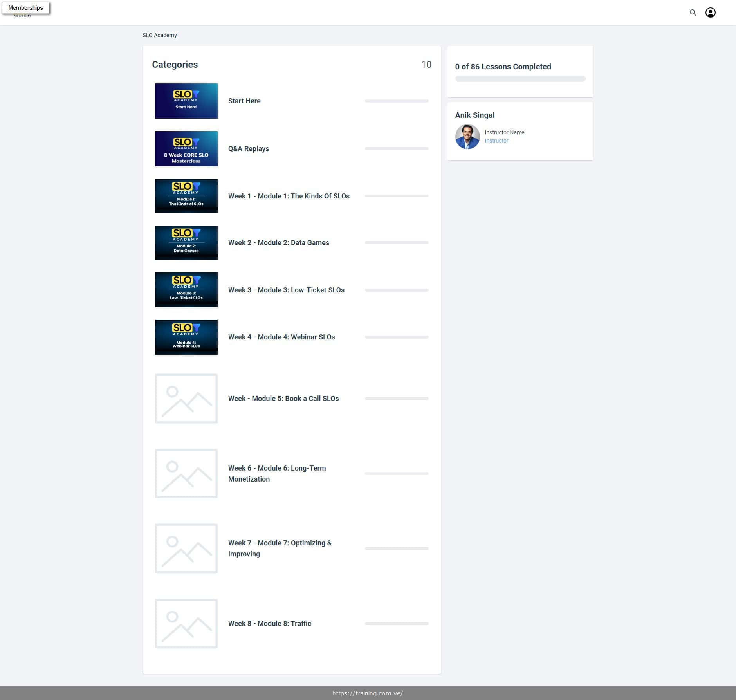The width and height of the screenshot is (736, 700).
Task: Open Week 4 - Module 4: Webinar SLOs
Action: pyautogui.click(x=281, y=337)
